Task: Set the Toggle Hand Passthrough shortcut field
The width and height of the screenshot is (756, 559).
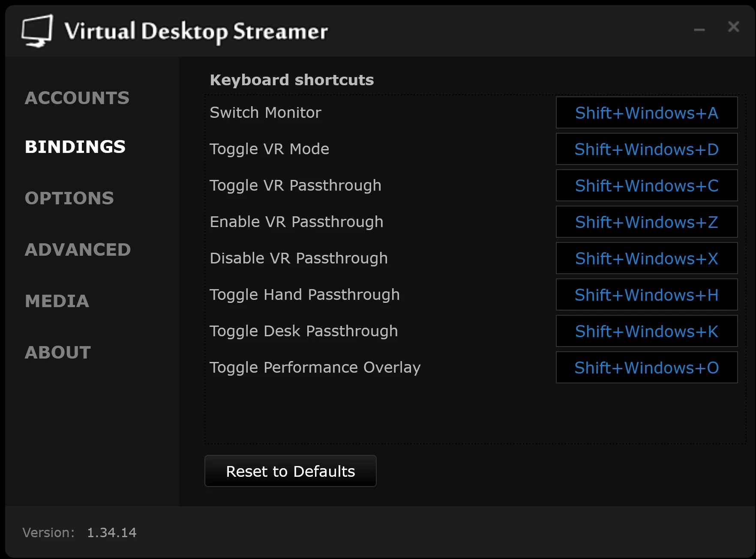Action: pyautogui.click(x=647, y=295)
